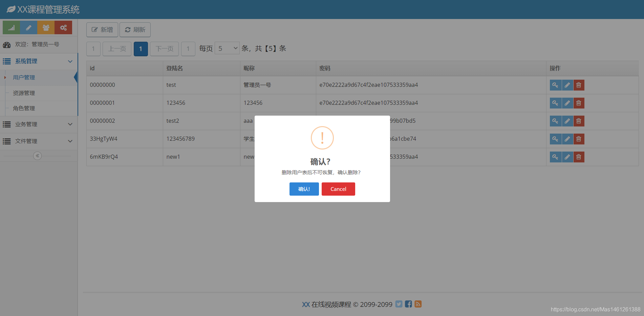Click the key icon for user 00000001
The width and height of the screenshot is (644, 316).
[x=555, y=103]
